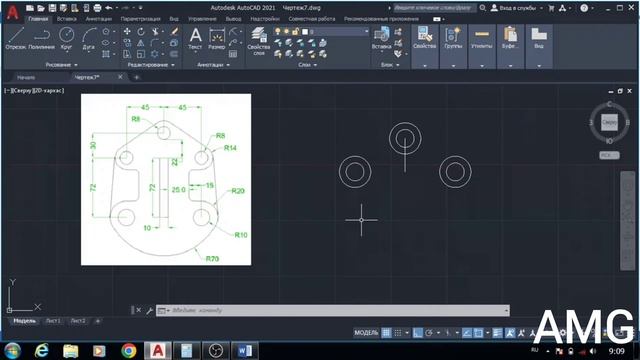Click the Буфер clipboard panel button
Viewport: 640px width, 360px height.
510,38
